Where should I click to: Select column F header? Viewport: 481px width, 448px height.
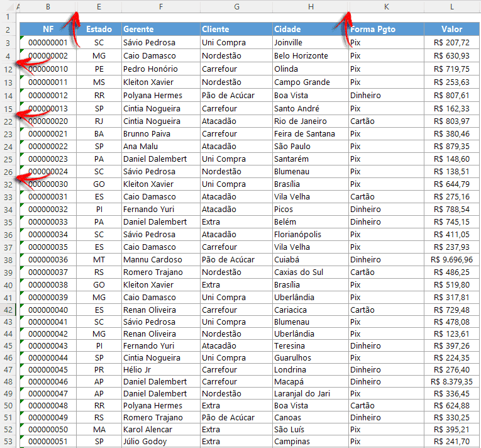click(161, 7)
